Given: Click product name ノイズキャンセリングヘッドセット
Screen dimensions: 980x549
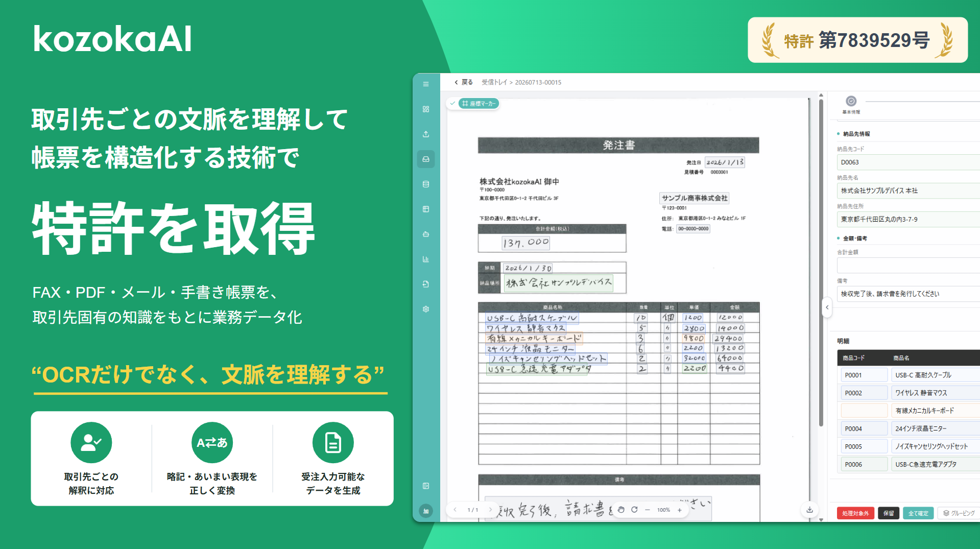Looking at the screenshot, I should (x=936, y=446).
